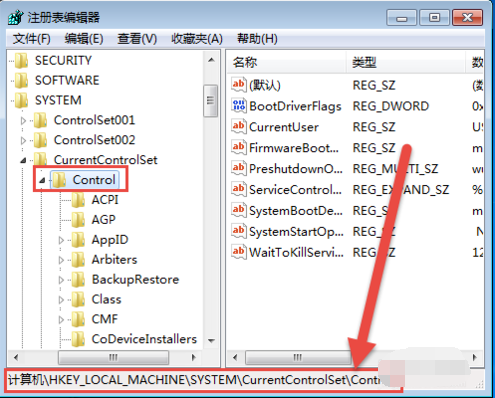Viewport: 495px width, 398px height.
Task: Open the 编辑(E) menu
Action: (x=84, y=39)
